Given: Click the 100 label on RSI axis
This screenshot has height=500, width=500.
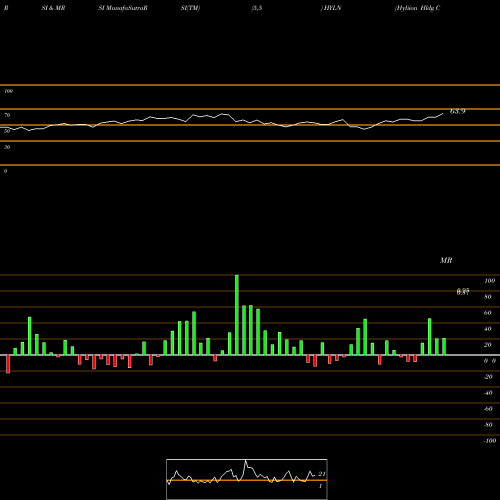Looking at the screenshot, I should pos(8,91).
